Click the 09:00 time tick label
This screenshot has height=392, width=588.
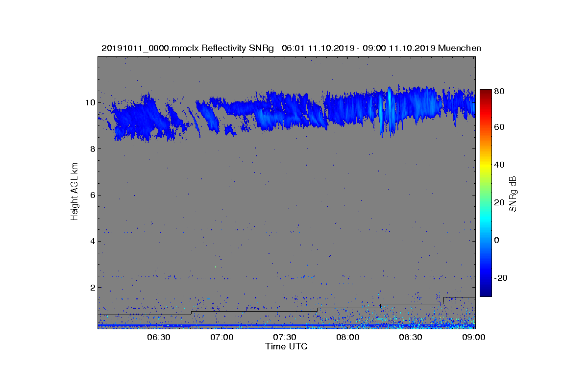tap(474, 337)
